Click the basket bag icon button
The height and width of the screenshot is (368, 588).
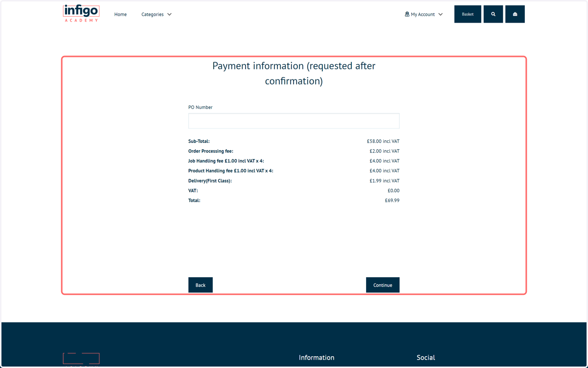point(515,14)
